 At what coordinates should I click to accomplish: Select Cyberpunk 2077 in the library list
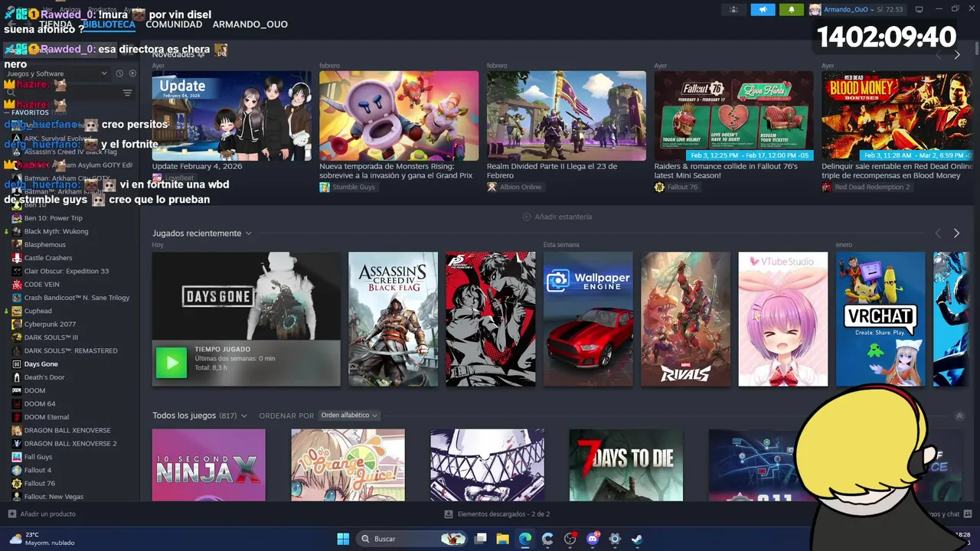[50, 324]
